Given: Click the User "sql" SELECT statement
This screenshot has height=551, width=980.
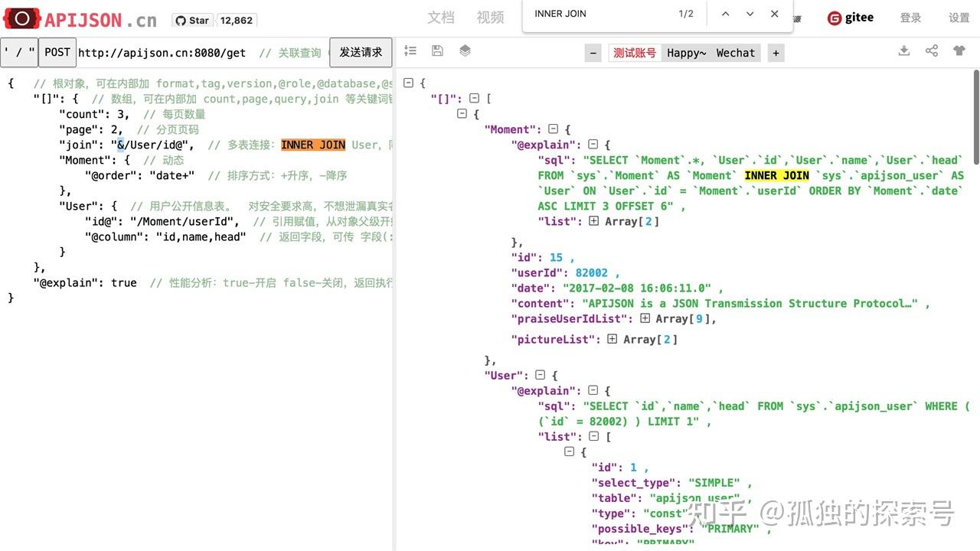Looking at the screenshot, I should coord(753,413).
